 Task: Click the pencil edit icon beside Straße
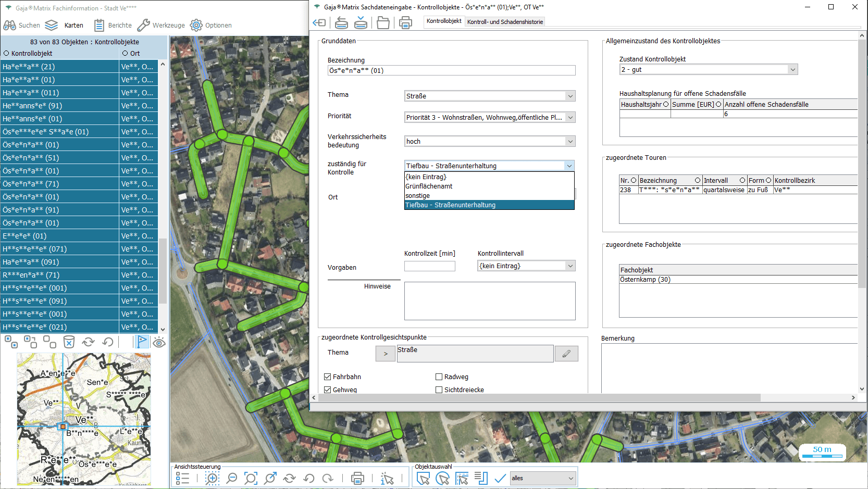coord(566,354)
